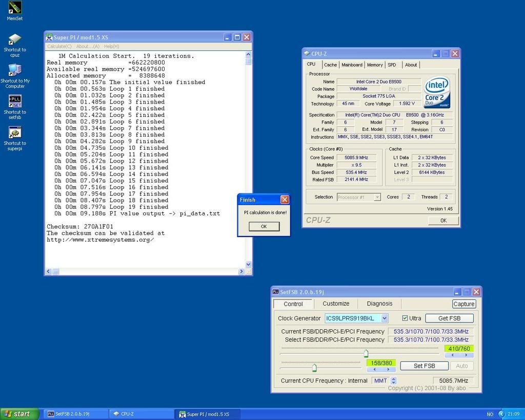
Task: Minimize the Super PI window
Action: coord(228,37)
